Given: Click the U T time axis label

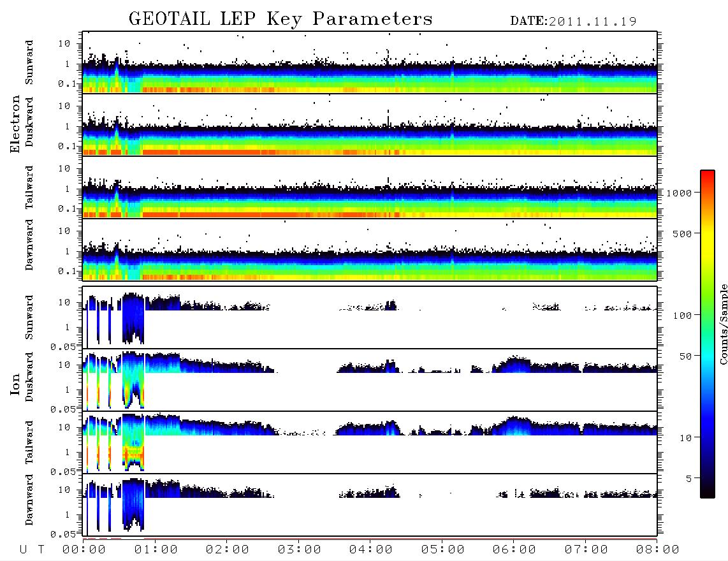Looking at the screenshot, I should click(32, 550).
